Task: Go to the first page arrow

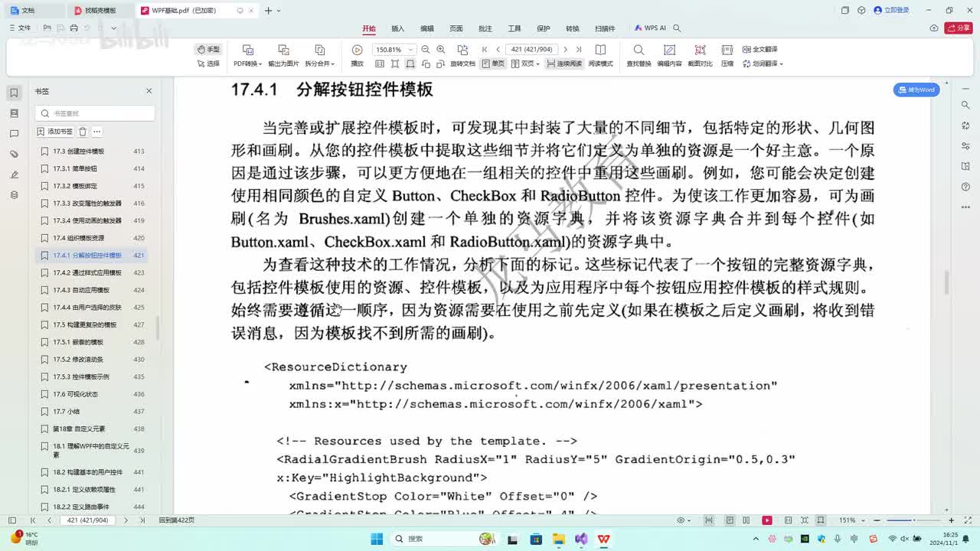Action: [485, 50]
